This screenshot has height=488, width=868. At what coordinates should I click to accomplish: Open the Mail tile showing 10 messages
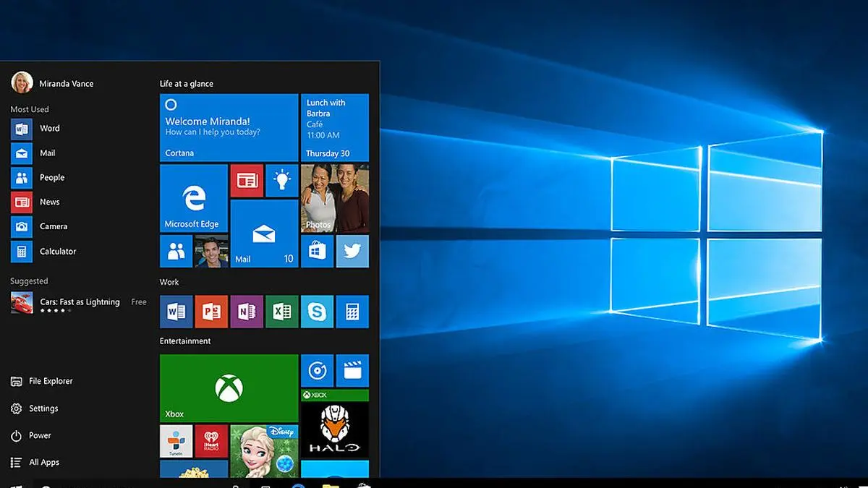tap(264, 234)
